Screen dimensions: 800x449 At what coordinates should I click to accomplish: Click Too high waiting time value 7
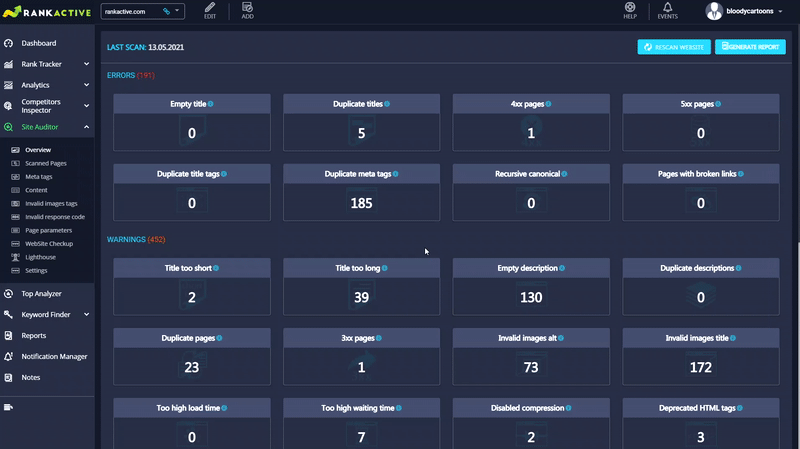click(361, 437)
